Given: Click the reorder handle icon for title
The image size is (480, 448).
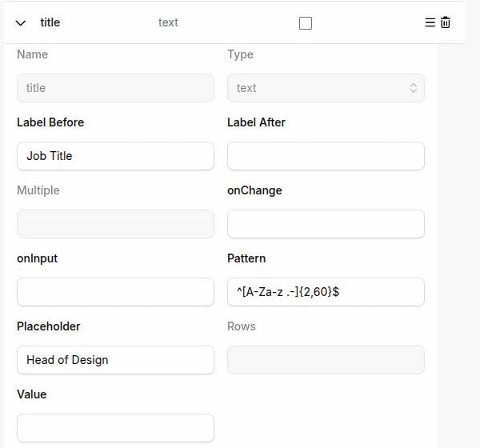Looking at the screenshot, I should tap(430, 22).
